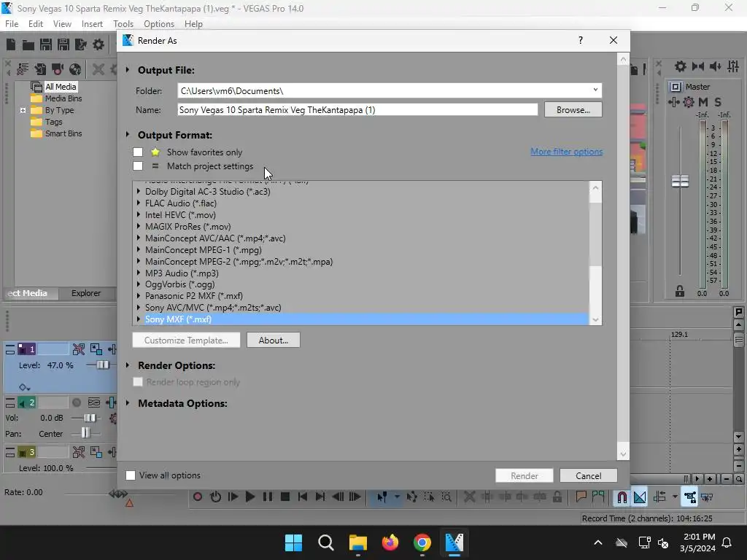Image resolution: width=747 pixels, height=560 pixels.
Task: Toggle Master bus Mute M button
Action: click(x=703, y=102)
